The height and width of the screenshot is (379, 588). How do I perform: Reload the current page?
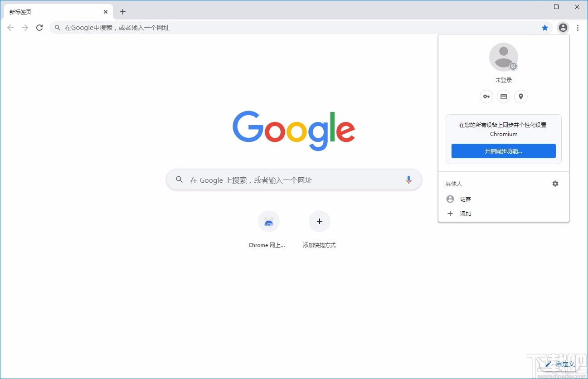(x=39, y=28)
